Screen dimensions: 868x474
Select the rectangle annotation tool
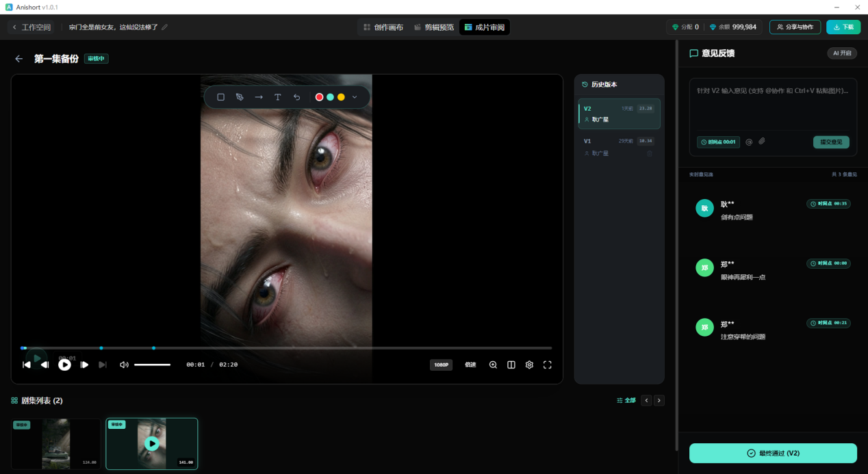[220, 97]
